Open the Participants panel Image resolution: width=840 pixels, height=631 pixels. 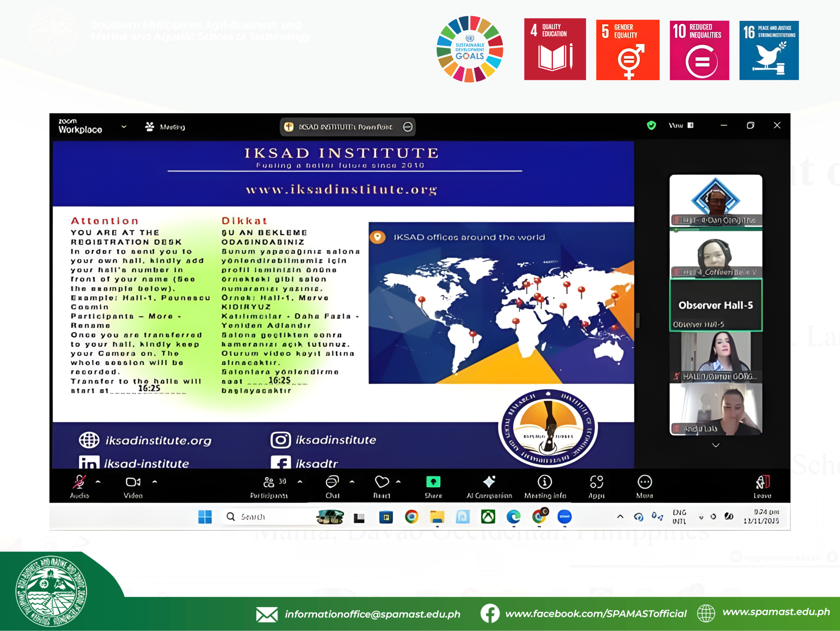(x=269, y=483)
